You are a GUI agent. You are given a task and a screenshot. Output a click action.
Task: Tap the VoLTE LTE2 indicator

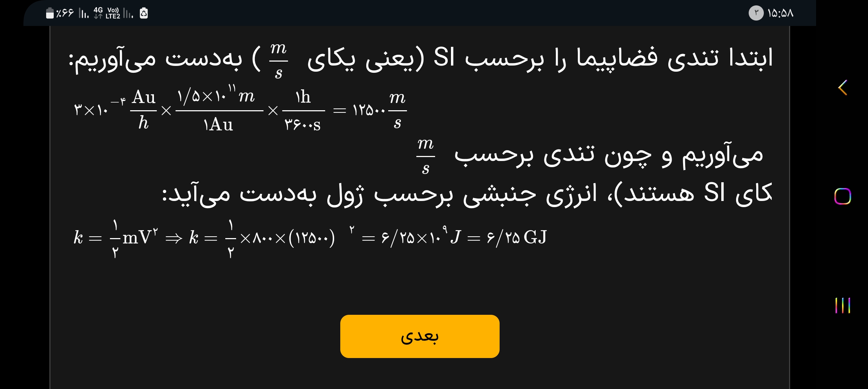113,13
